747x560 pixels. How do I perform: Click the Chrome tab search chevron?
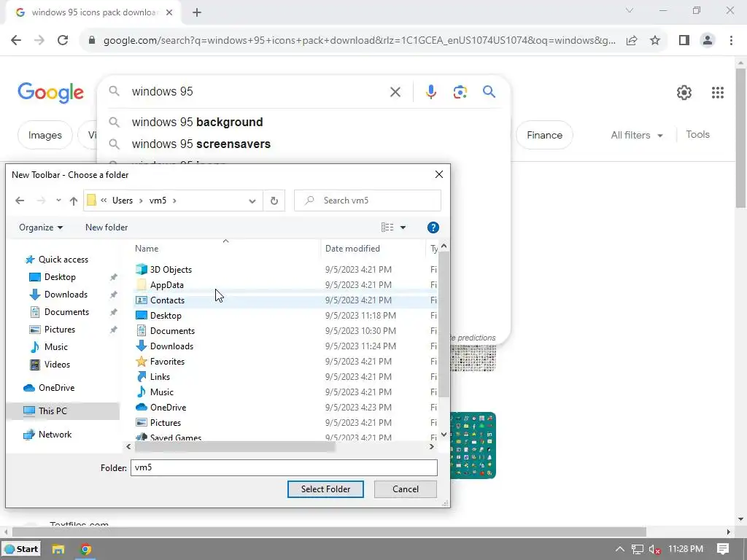pyautogui.click(x=629, y=10)
